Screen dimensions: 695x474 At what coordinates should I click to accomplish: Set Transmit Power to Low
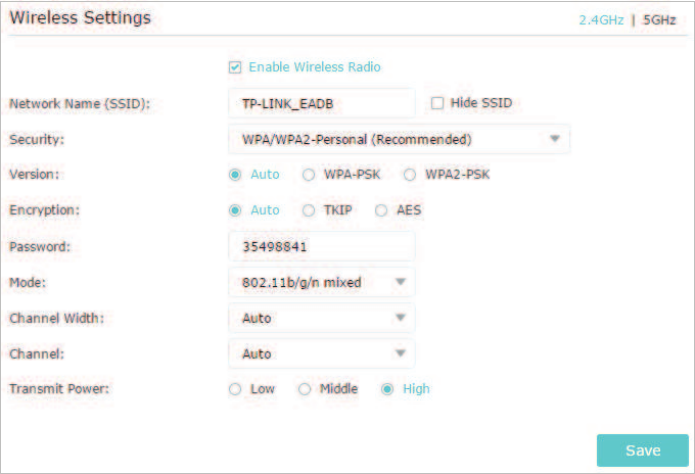[235, 389]
